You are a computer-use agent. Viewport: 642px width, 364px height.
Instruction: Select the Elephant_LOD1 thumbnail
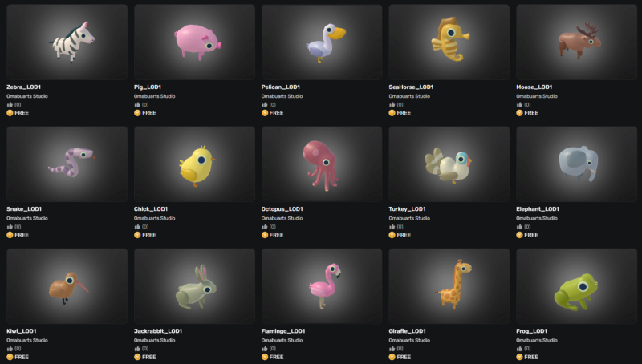[x=576, y=164]
